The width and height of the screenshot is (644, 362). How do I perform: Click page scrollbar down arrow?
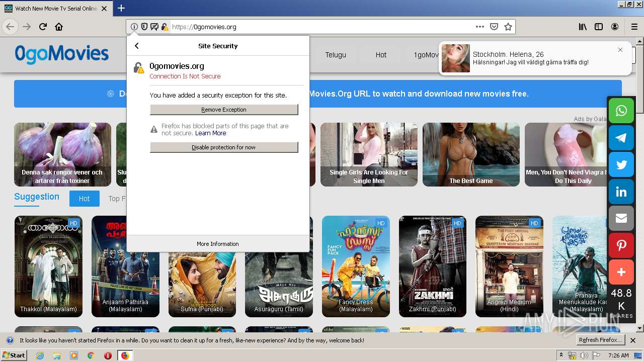click(639, 328)
